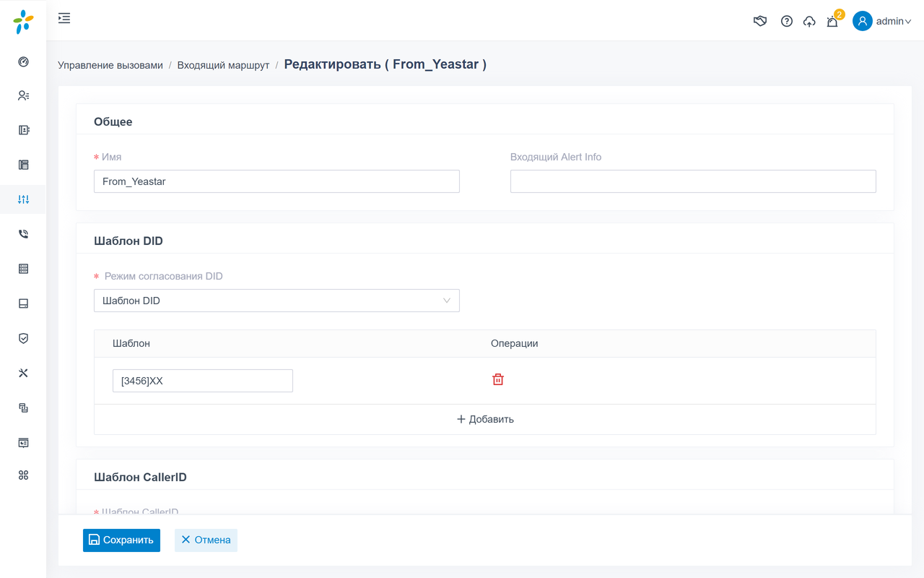Open the System storage-drive icon in the sidebar
Image resolution: width=924 pixels, height=578 pixels.
click(23, 303)
